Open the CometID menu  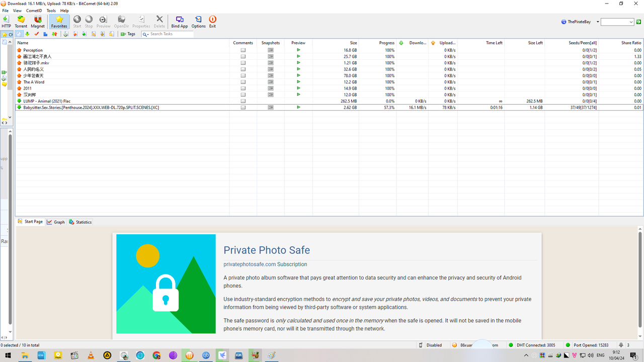pyautogui.click(x=34, y=11)
